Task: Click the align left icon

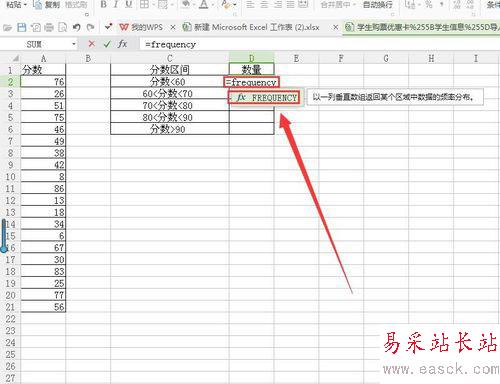Action: tap(250, 4)
